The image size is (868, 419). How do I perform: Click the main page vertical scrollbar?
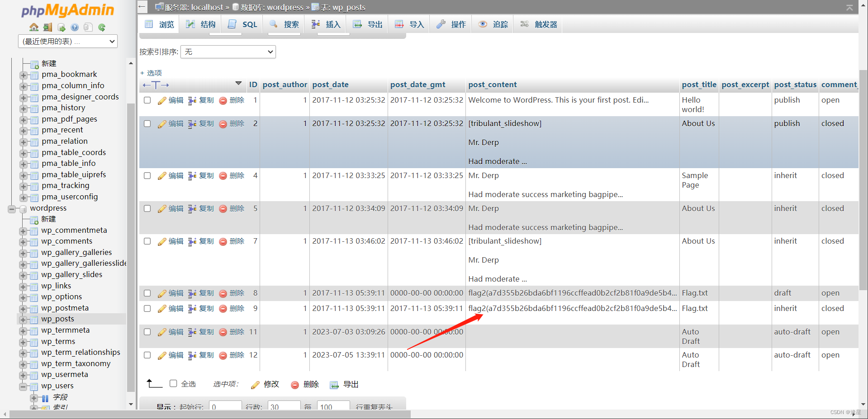coord(863,181)
